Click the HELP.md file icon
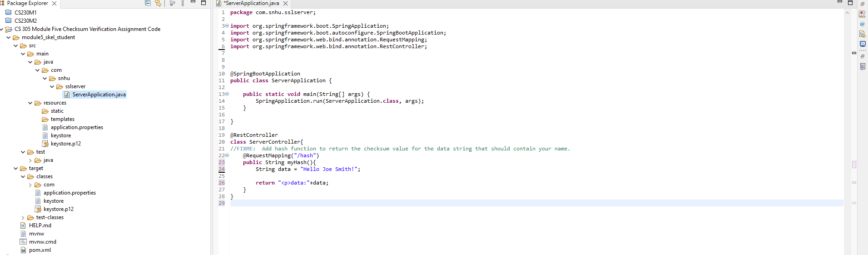Viewport: 868px width, 255px height. pos(23,225)
